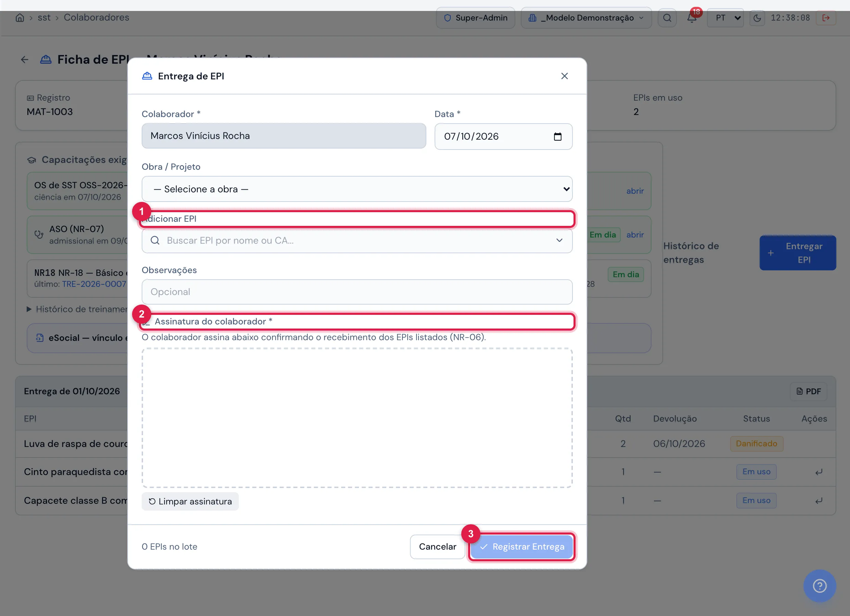Click the back arrow beside Ficha de EPI

25,60
